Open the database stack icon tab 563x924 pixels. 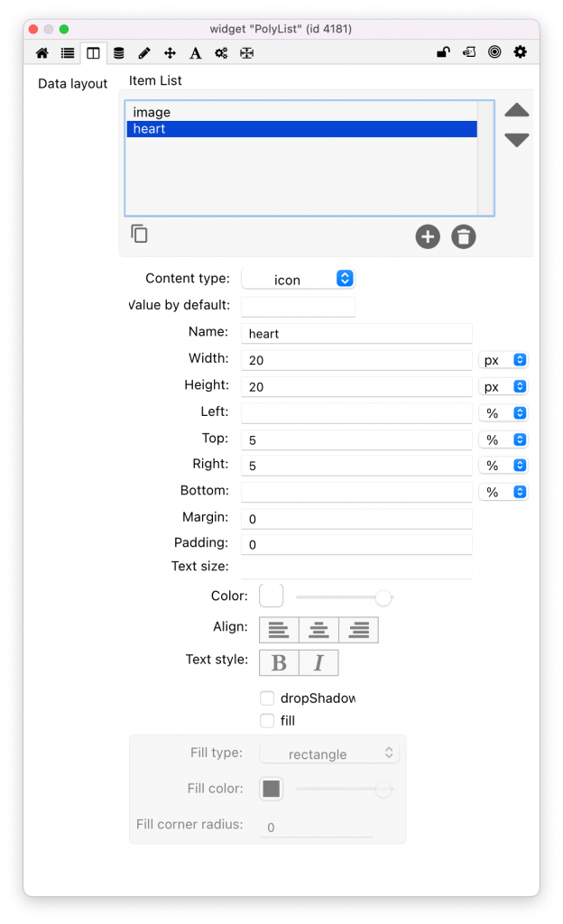point(118,53)
